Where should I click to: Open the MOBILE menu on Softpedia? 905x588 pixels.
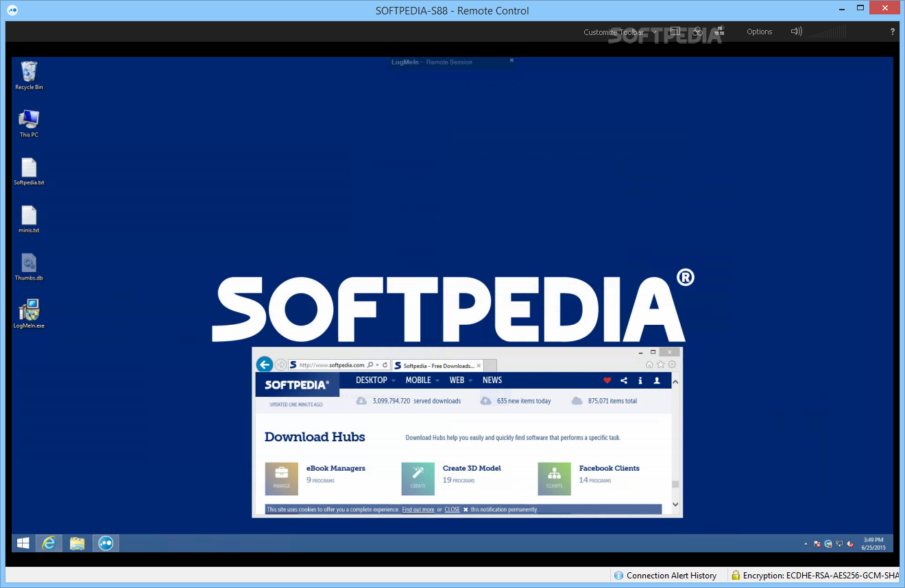418,380
